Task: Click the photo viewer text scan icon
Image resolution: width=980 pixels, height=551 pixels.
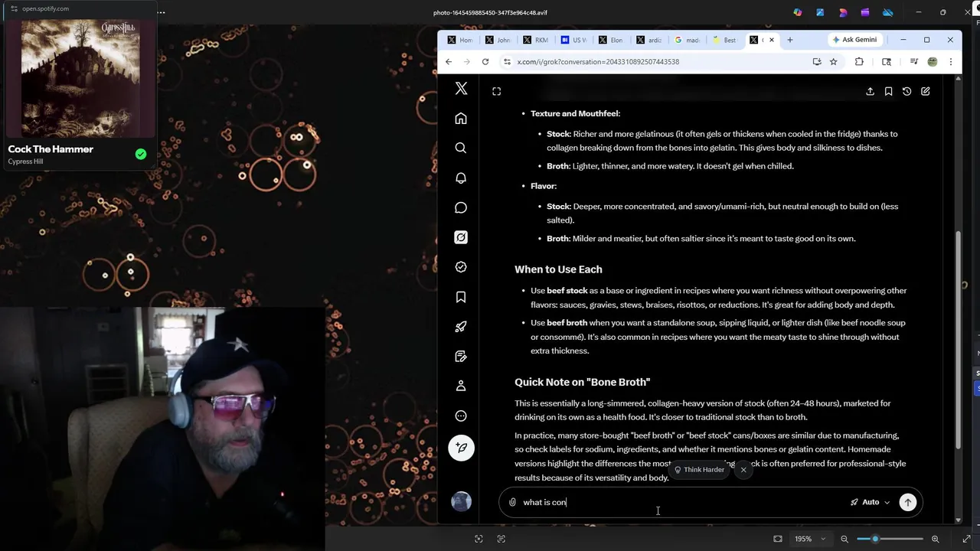Action: pos(501,539)
